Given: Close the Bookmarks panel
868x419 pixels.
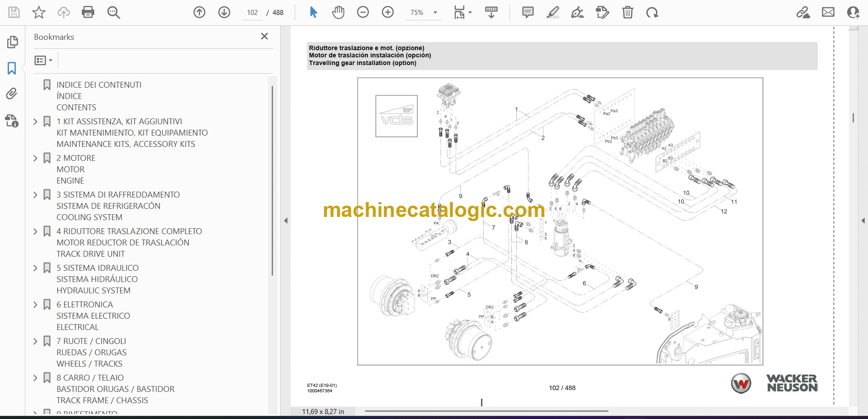Looking at the screenshot, I should (264, 36).
